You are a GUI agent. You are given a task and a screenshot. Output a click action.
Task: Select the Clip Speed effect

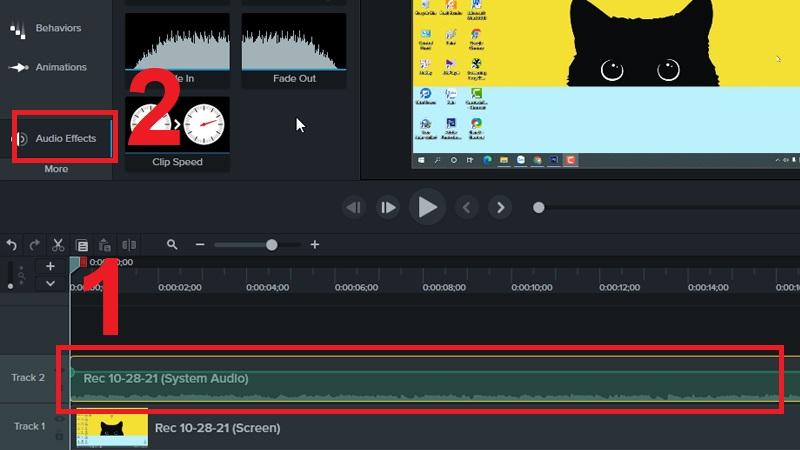pyautogui.click(x=177, y=134)
